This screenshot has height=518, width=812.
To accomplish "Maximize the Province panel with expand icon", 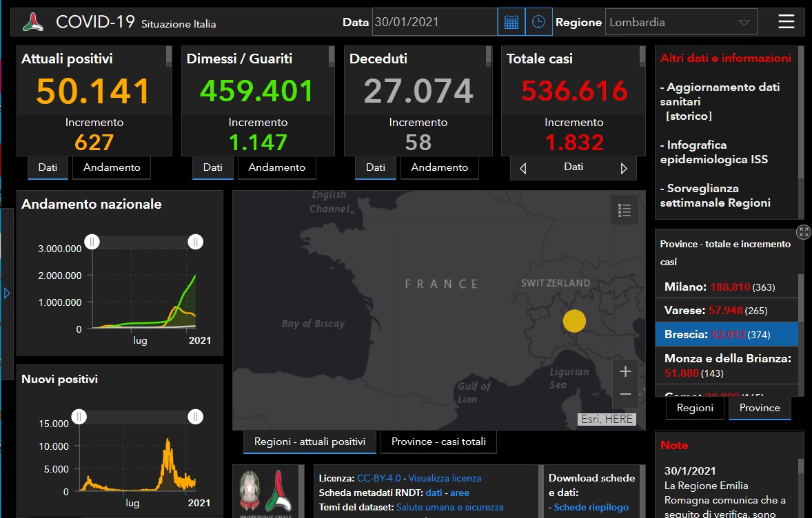I will (803, 231).
